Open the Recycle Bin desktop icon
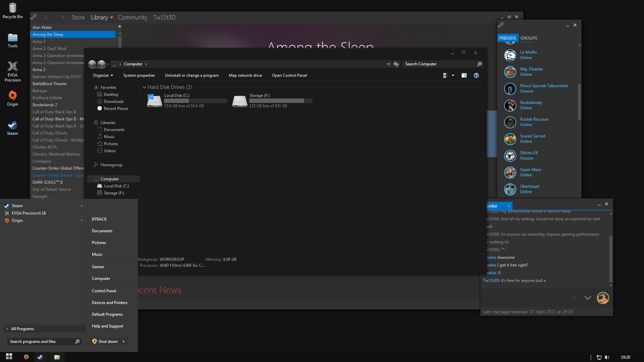 (13, 11)
